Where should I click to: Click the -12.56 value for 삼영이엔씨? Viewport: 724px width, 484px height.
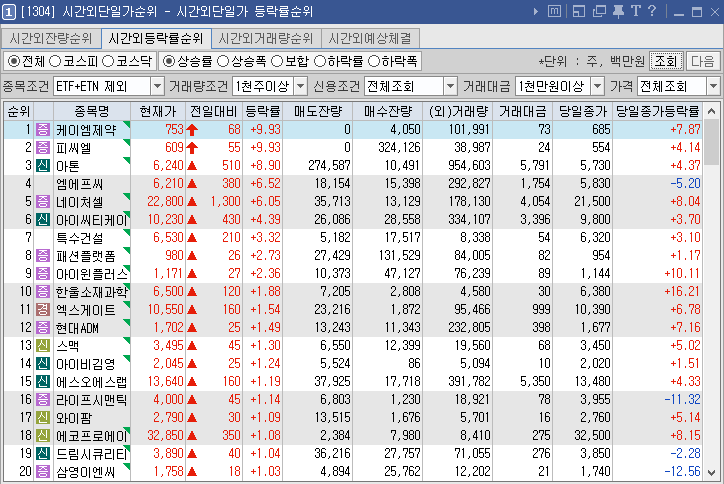click(x=682, y=472)
